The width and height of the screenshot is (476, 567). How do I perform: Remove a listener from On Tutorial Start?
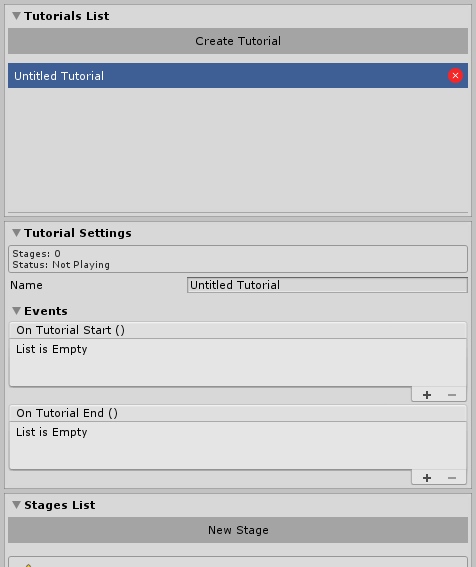[452, 395]
